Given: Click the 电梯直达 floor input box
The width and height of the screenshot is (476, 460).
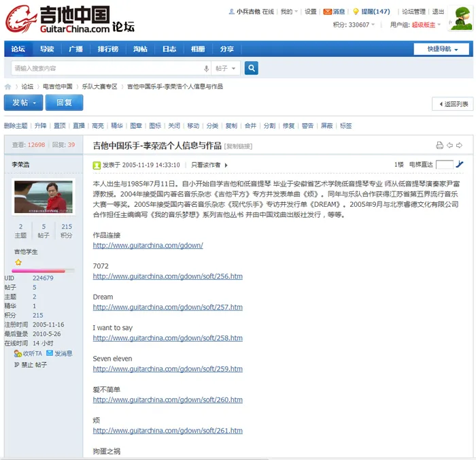Looking at the screenshot, I should [445, 165].
